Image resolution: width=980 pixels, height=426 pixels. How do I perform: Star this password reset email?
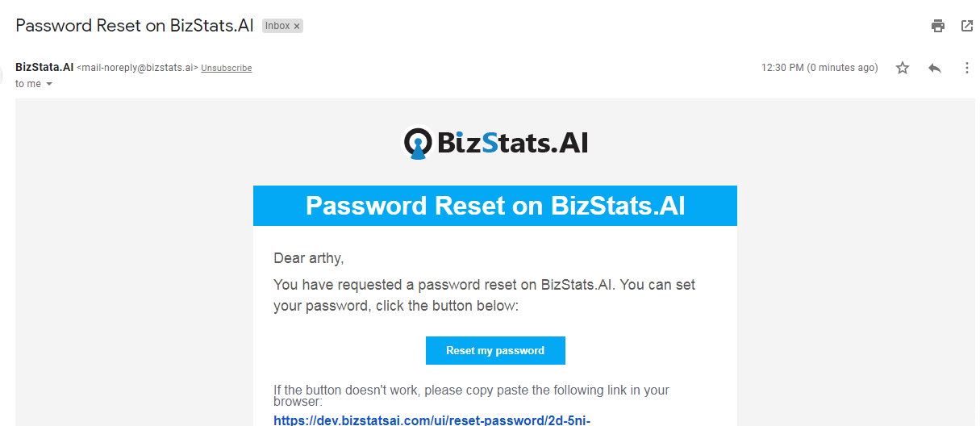tap(903, 68)
